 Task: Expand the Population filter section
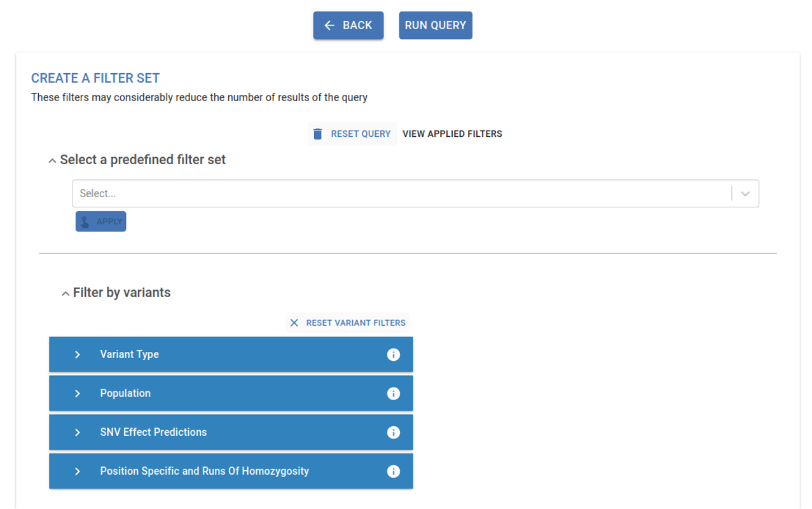[x=78, y=393]
